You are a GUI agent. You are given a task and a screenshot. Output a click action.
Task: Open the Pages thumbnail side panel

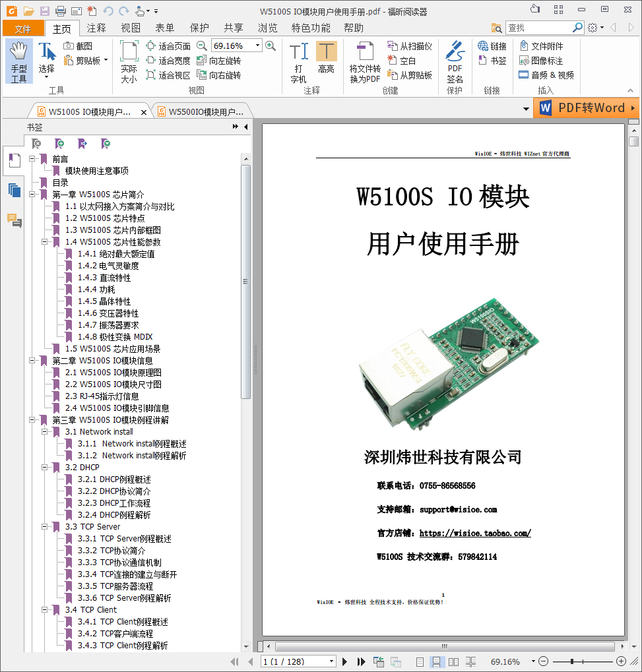point(14,189)
